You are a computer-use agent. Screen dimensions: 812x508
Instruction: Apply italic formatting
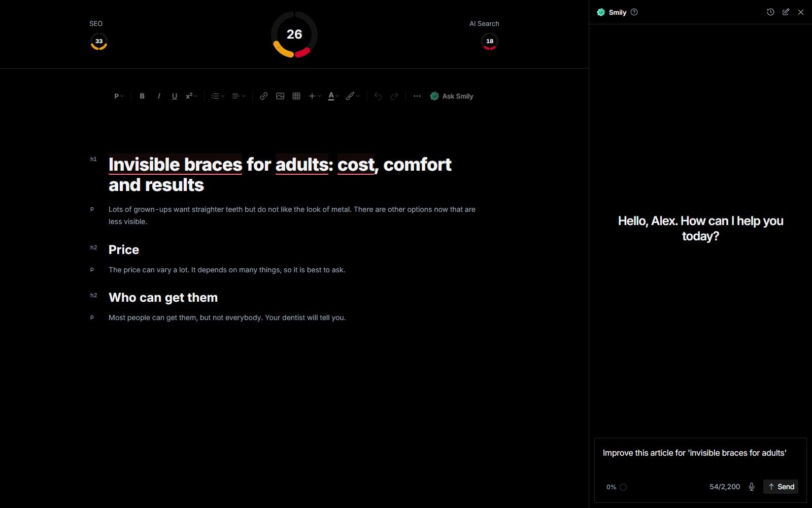coord(158,96)
